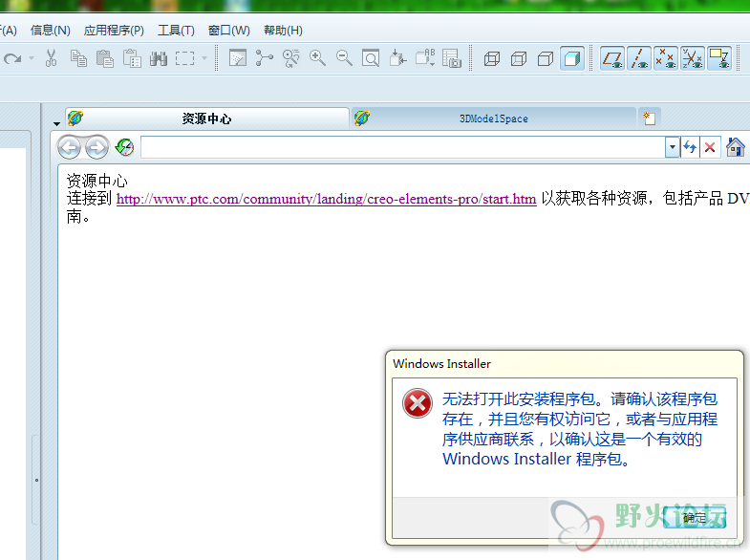Switch to the 3DModelSpace tab

point(494,118)
